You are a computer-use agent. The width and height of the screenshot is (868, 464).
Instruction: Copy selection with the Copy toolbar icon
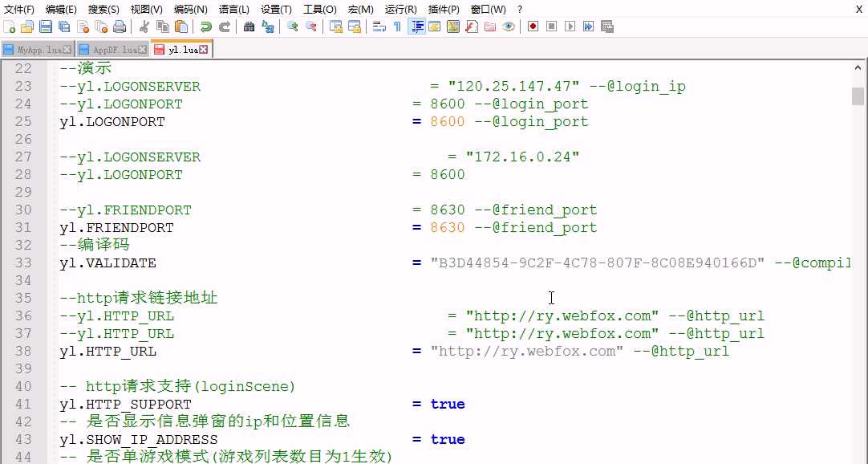pos(163,26)
